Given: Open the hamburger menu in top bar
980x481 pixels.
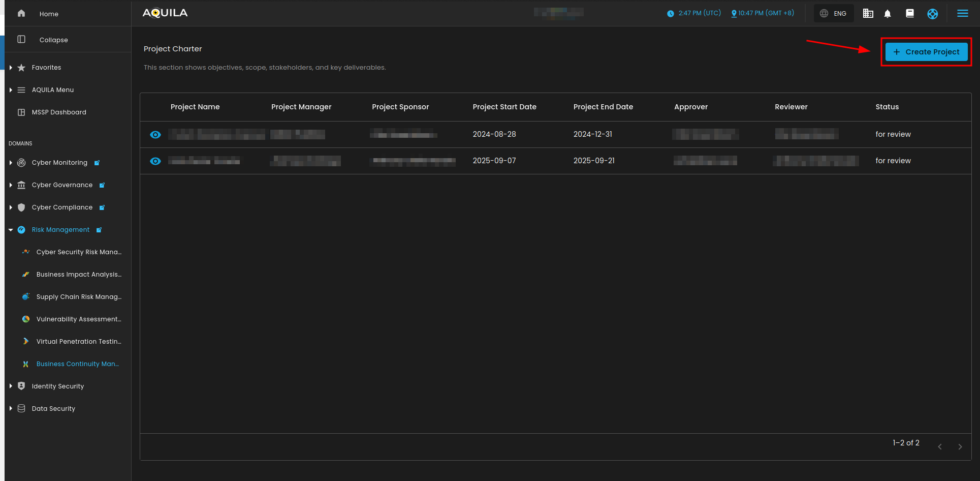Looking at the screenshot, I should coord(962,14).
